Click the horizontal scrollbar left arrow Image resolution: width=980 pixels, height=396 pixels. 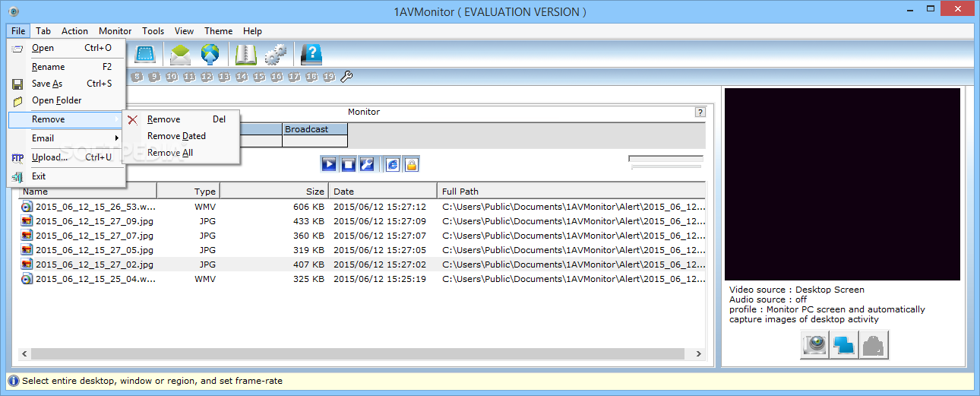[x=25, y=354]
